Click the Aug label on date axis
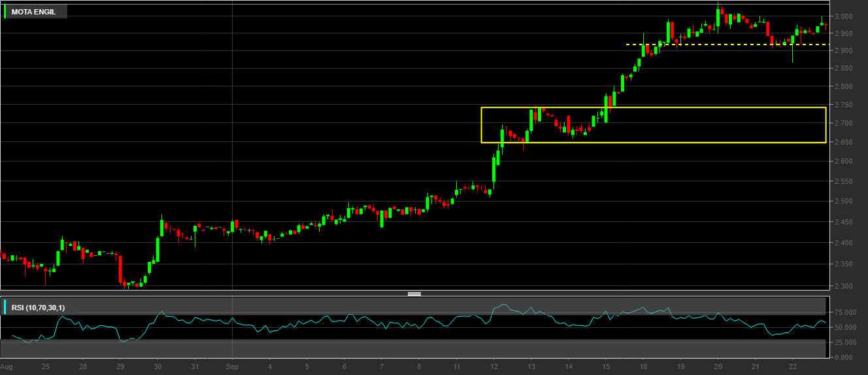Viewport: 868px width, 375px height. (7, 367)
